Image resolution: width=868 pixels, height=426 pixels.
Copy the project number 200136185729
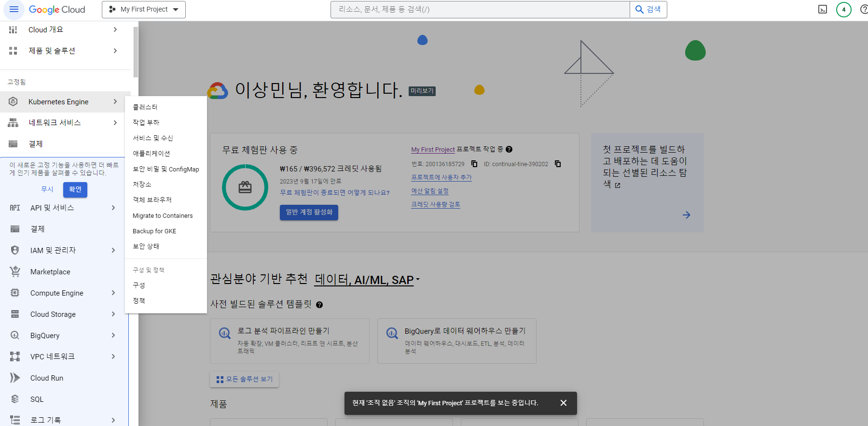tap(474, 164)
